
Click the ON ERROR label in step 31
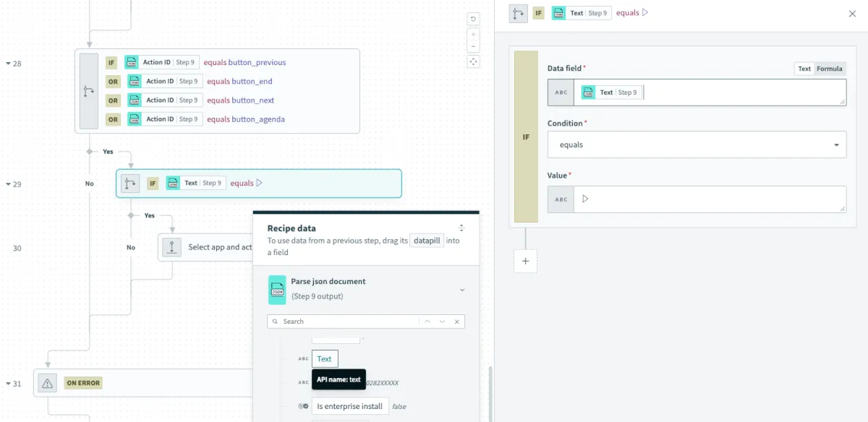click(x=82, y=383)
